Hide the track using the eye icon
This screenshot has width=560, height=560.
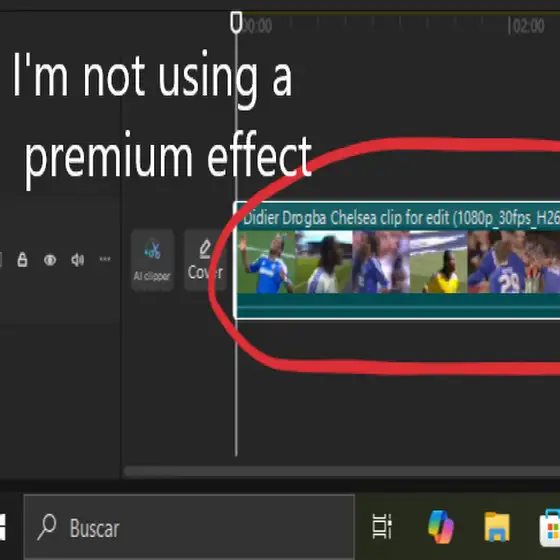[x=50, y=260]
